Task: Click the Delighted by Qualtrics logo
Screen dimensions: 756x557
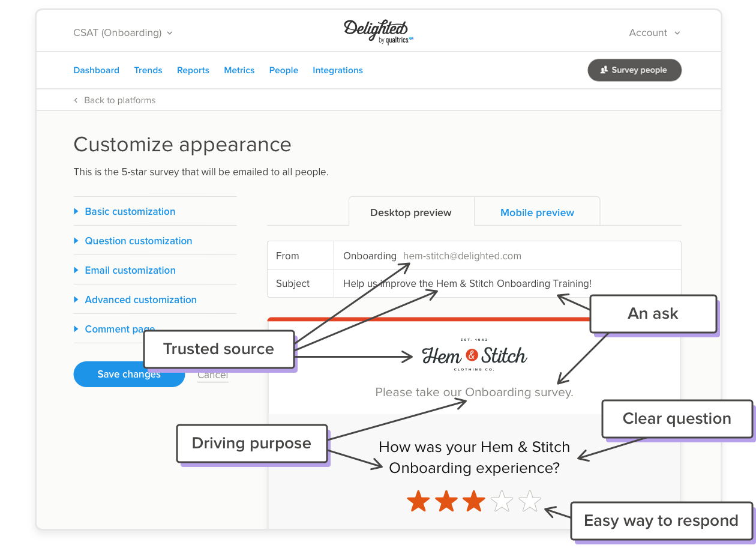Action: click(x=378, y=31)
